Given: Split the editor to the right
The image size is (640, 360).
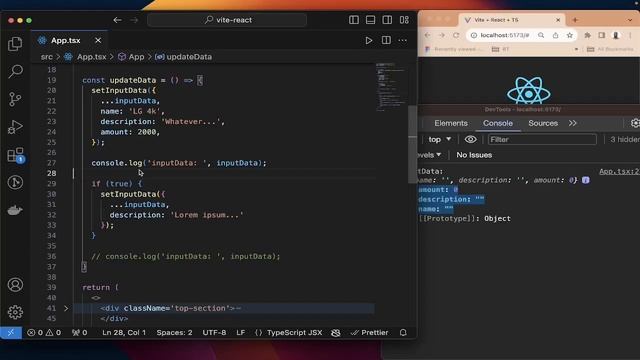Looking at the screenshot, I should (386, 40).
